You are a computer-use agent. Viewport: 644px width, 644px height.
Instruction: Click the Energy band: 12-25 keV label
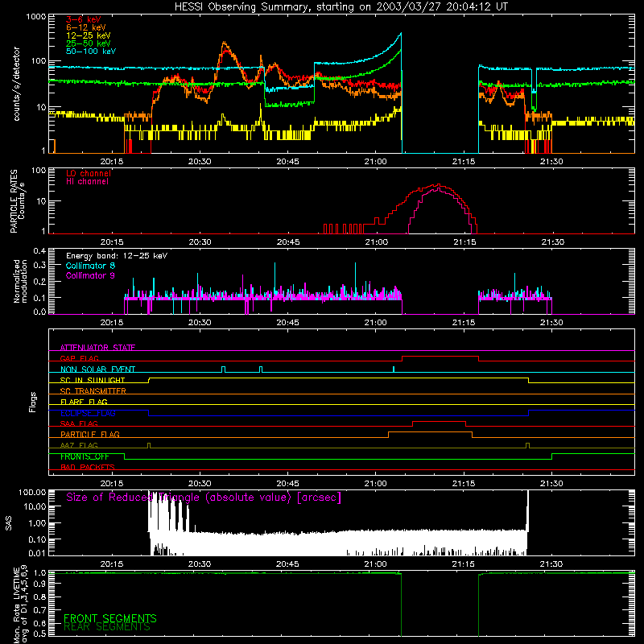click(117, 256)
